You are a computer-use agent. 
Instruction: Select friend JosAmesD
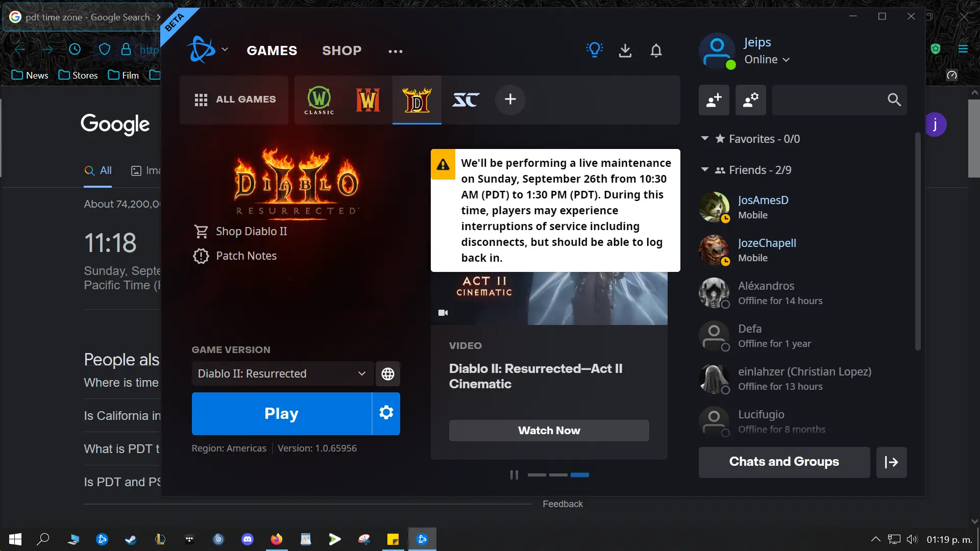coord(804,207)
